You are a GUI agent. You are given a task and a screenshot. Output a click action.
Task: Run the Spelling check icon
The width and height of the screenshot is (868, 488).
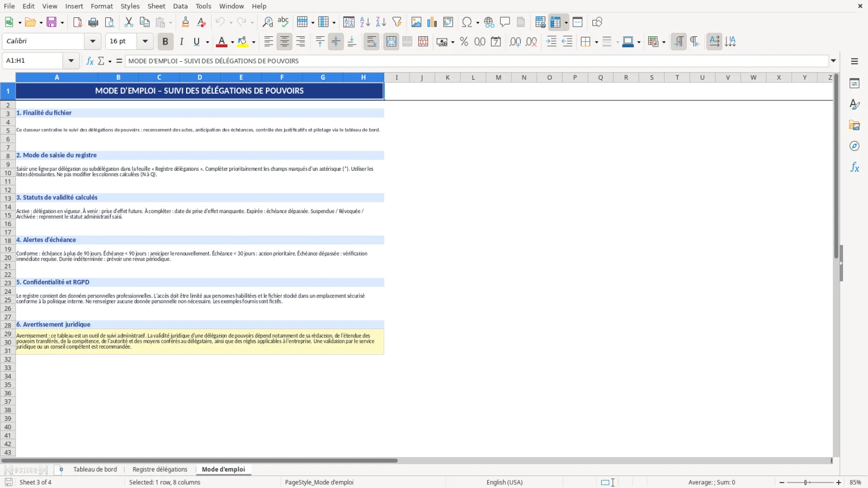coord(283,22)
